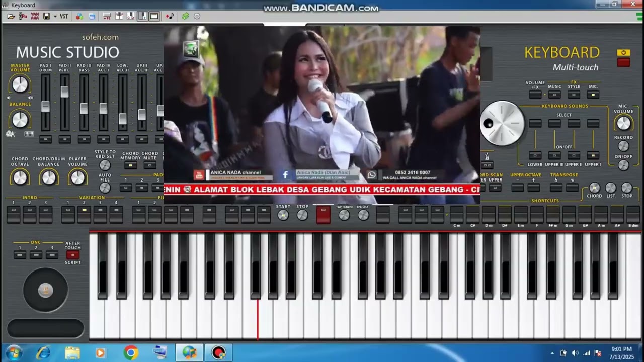Select Variation 1 button
This screenshot has width=644, height=362.
click(x=68, y=214)
